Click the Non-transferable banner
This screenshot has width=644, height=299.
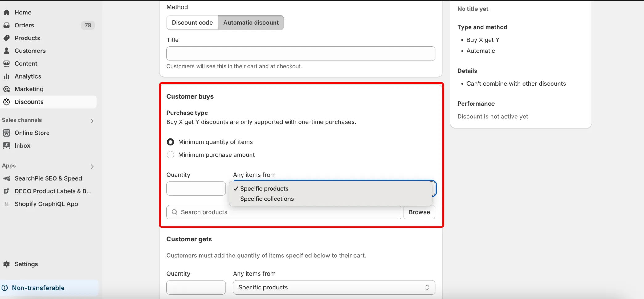(49, 288)
